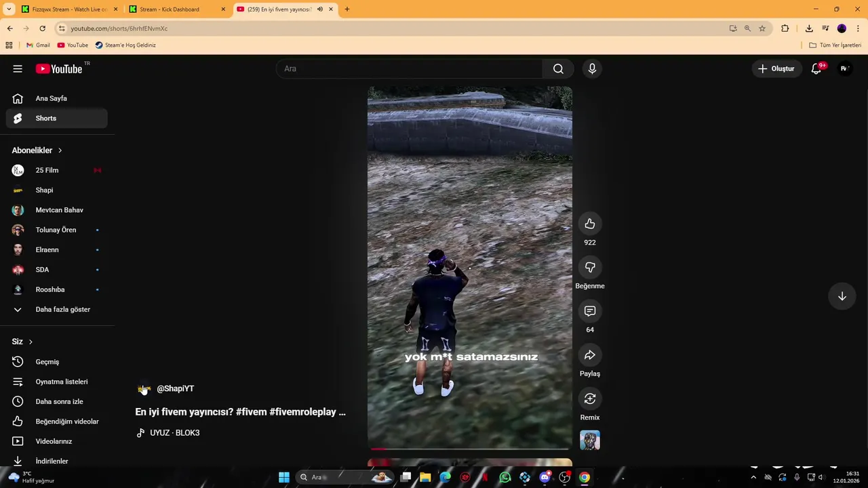Open the notifications bell
Image resolution: width=868 pixels, height=488 pixels.
[816, 68]
